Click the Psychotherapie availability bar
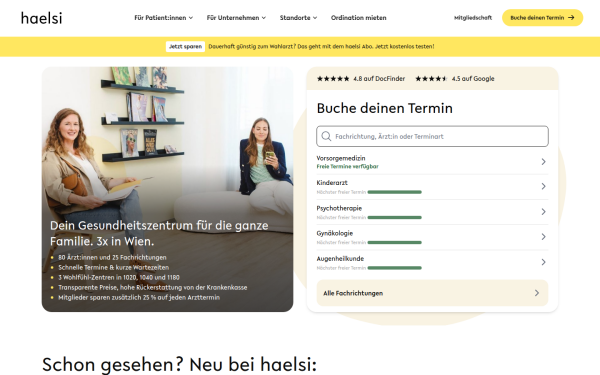 pyautogui.click(x=395, y=217)
